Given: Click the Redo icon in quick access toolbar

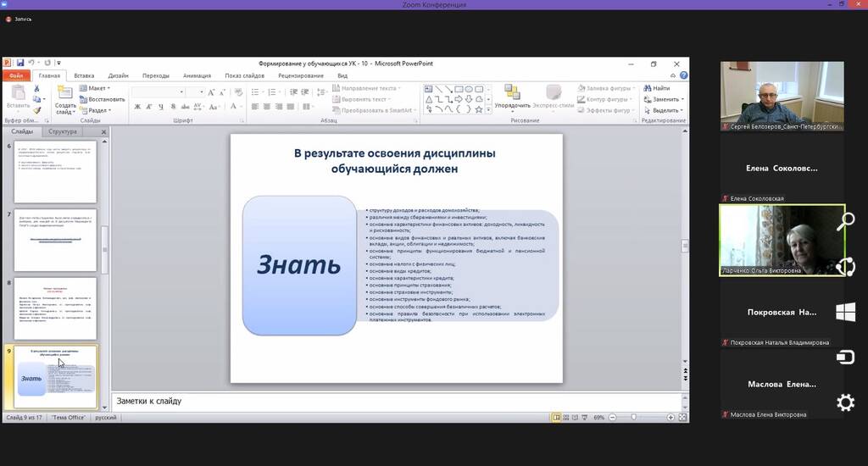Looking at the screenshot, I should point(47,63).
